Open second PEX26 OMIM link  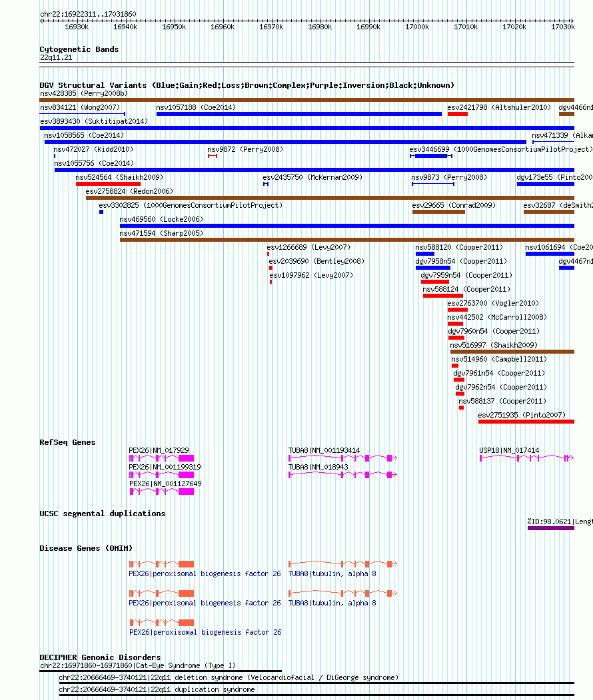pyautogui.click(x=205, y=603)
